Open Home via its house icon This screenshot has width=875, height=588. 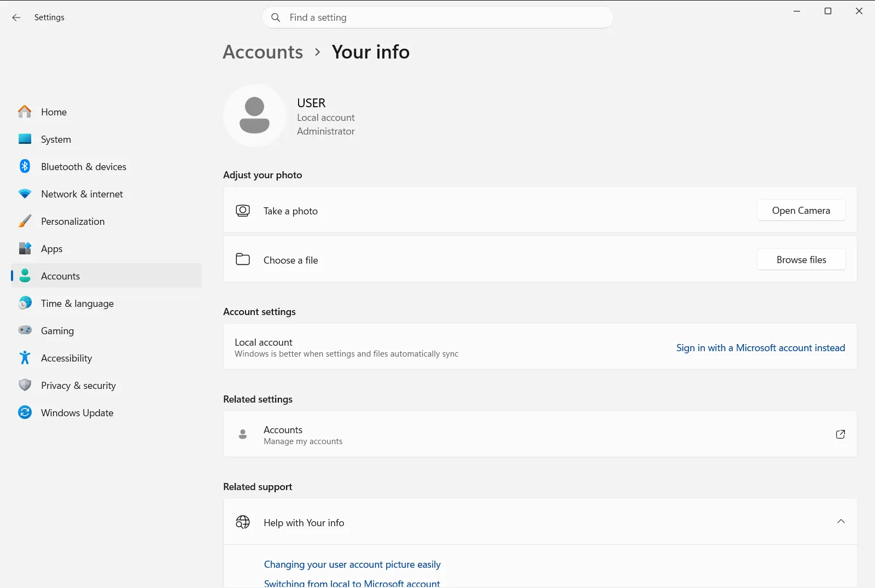25,112
